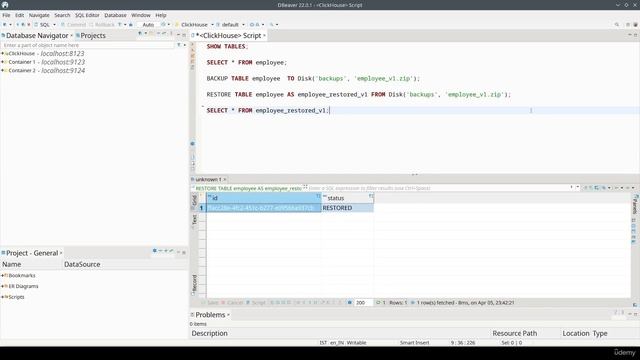Open the navigator filter settings icon
The height and width of the screenshot is (360, 640).
pos(179,45)
